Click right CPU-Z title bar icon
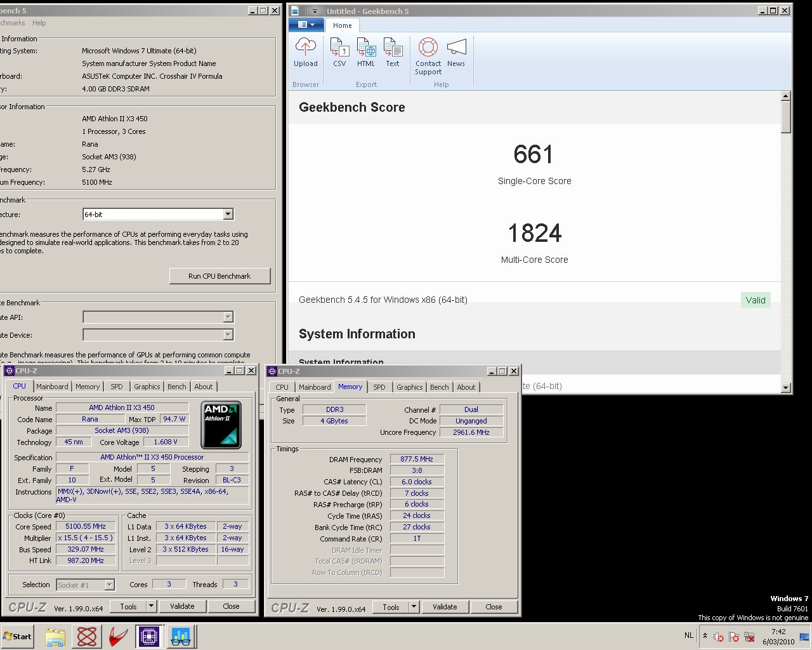812x650 pixels. coord(272,371)
